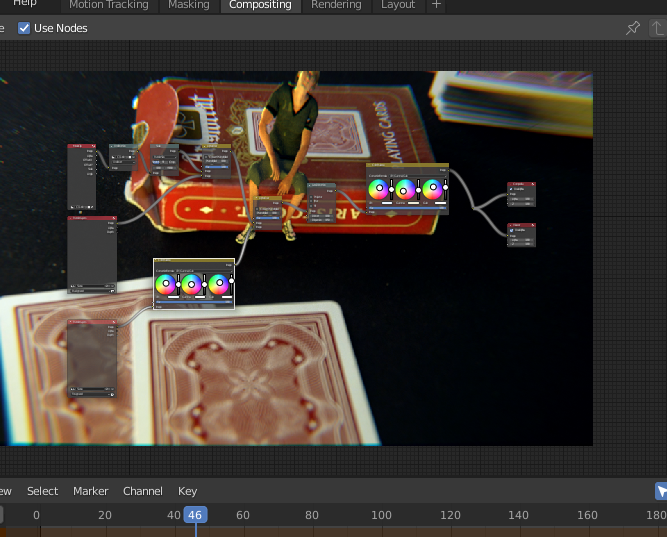Click the Gain color wheel in the selected Color Balance node
667x537 pixels.
[x=218, y=284]
